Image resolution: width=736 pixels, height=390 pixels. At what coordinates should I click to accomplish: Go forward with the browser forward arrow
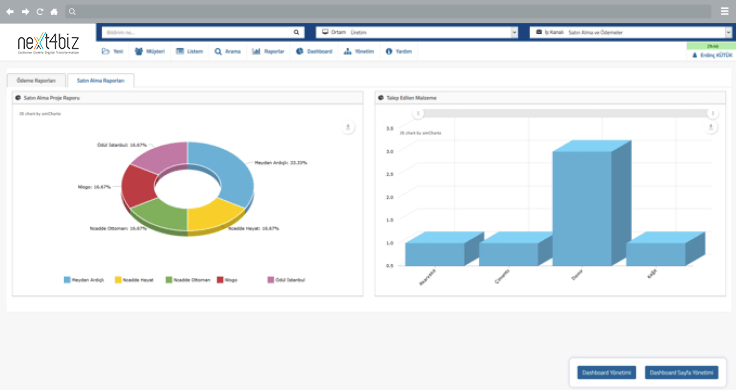click(25, 12)
